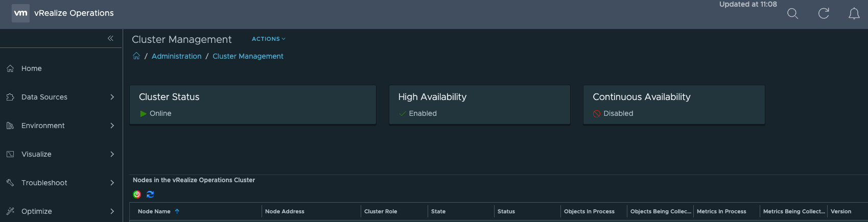
Task: Select Data Sources in sidebar
Action: coord(44,97)
